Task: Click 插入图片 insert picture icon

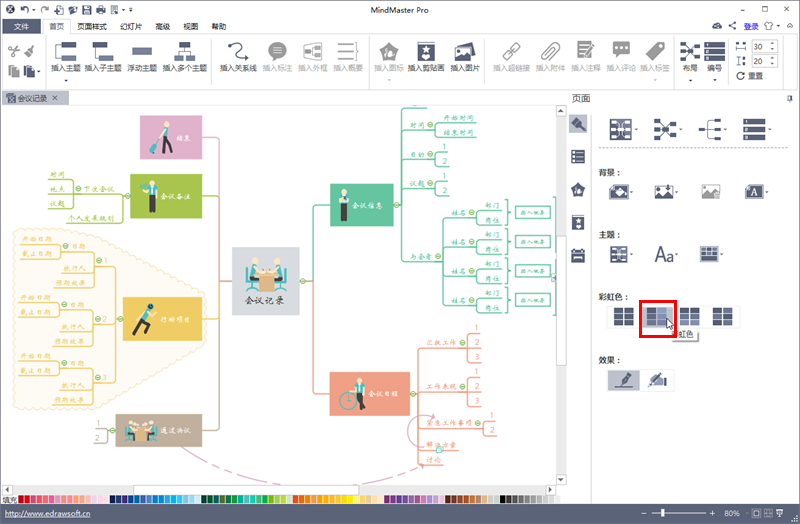Action: 464,52
